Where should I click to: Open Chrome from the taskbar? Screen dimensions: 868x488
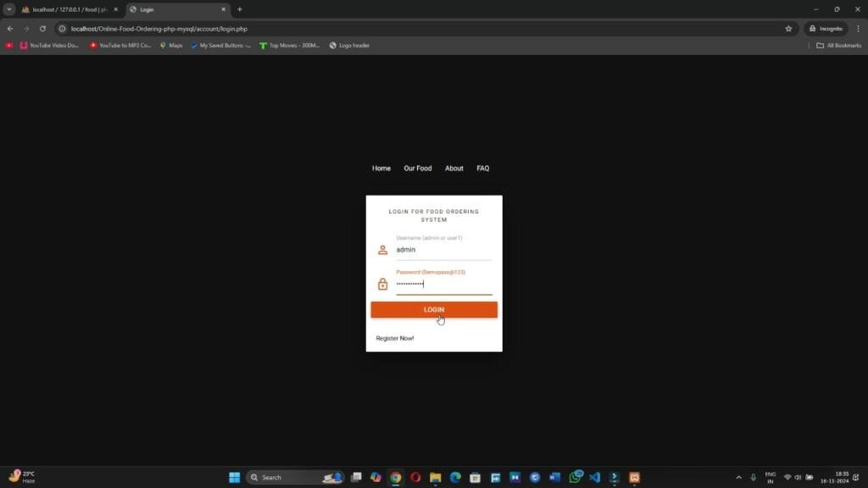click(394, 477)
